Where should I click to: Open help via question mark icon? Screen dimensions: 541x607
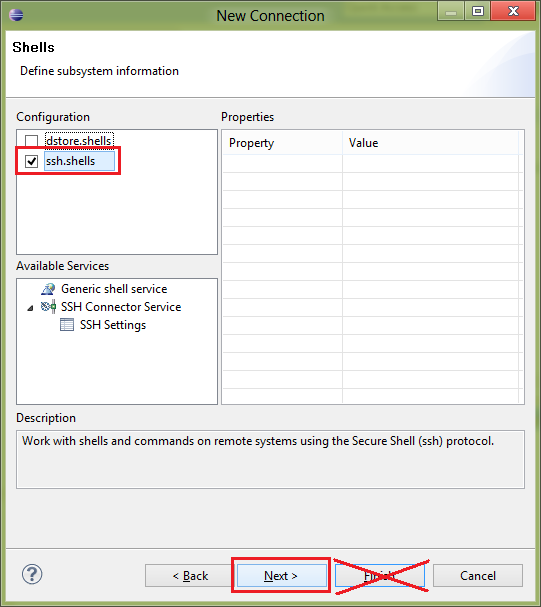(x=32, y=574)
